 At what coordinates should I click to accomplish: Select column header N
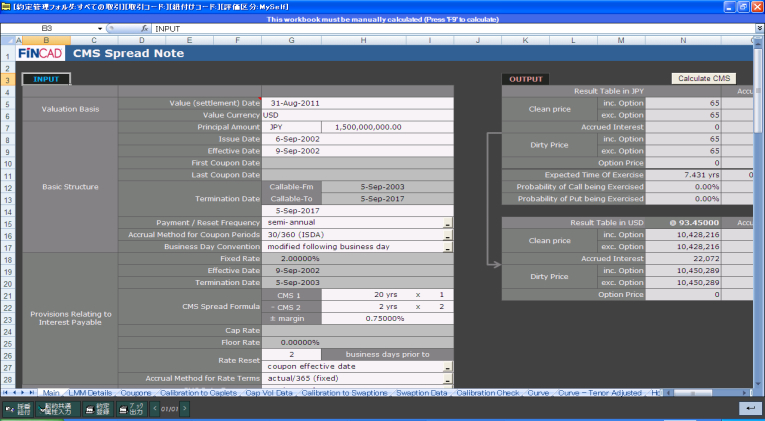pos(683,40)
